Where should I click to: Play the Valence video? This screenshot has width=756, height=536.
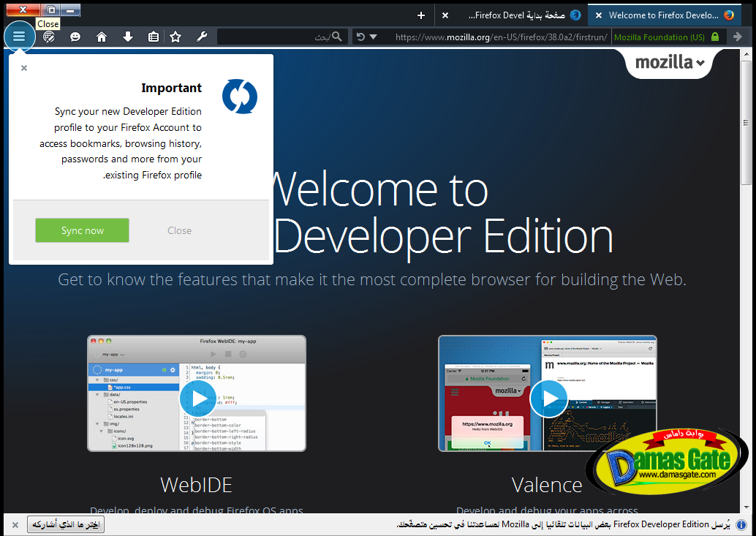pyautogui.click(x=548, y=399)
